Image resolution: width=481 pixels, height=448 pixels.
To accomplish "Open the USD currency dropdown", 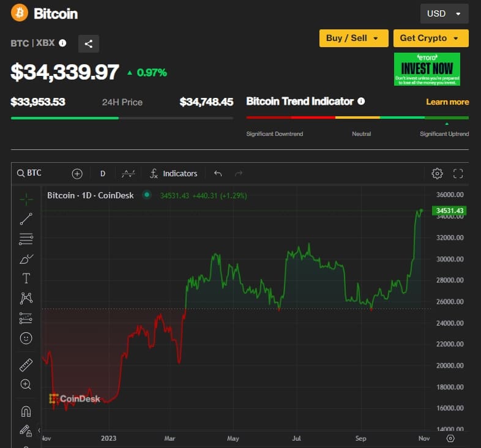I will [x=444, y=14].
